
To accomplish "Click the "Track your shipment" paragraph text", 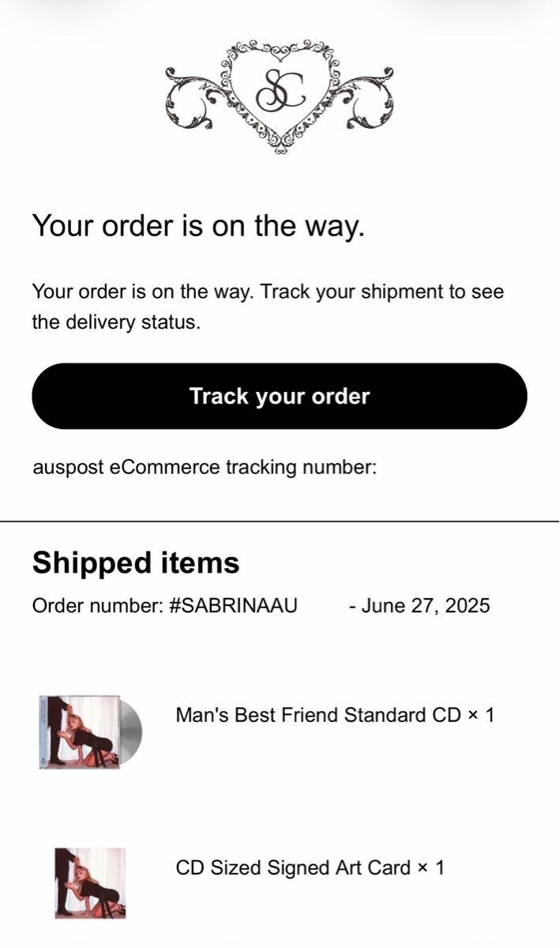I will pos(268,307).
